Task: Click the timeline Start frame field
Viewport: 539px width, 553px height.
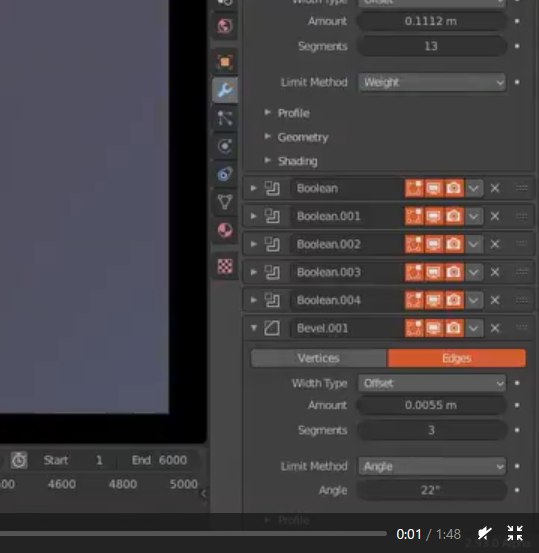Action: click(75, 460)
